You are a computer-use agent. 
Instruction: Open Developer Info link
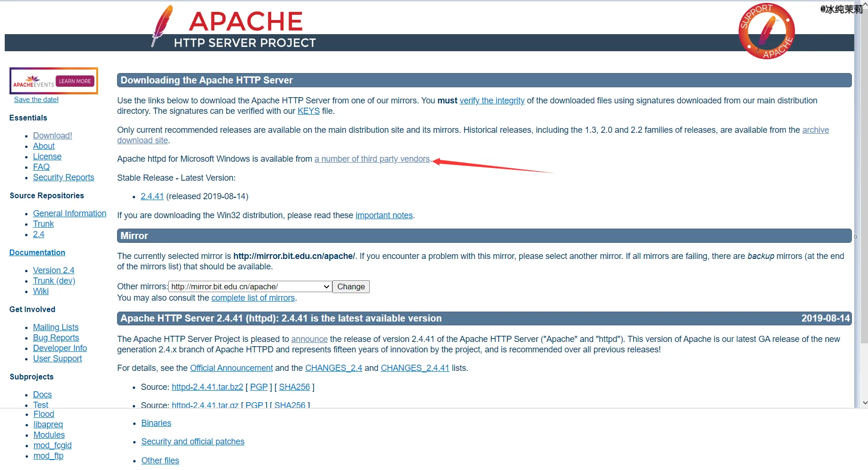[x=60, y=348]
